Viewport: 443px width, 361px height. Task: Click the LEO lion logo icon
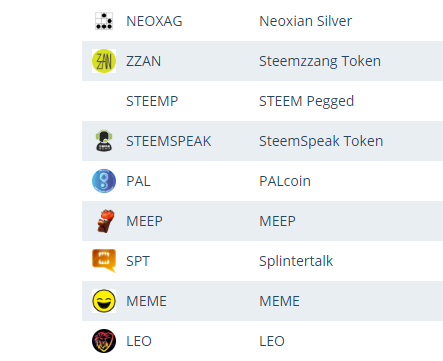tap(104, 341)
